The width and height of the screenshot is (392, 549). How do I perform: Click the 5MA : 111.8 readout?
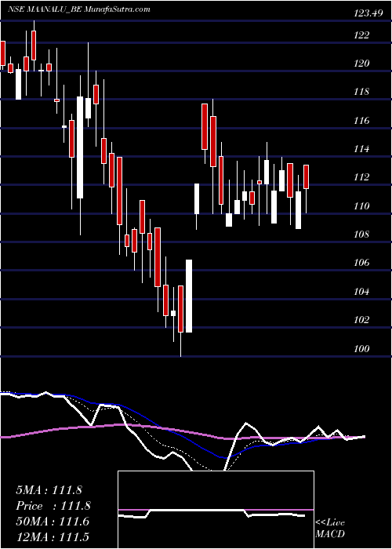[49, 490]
